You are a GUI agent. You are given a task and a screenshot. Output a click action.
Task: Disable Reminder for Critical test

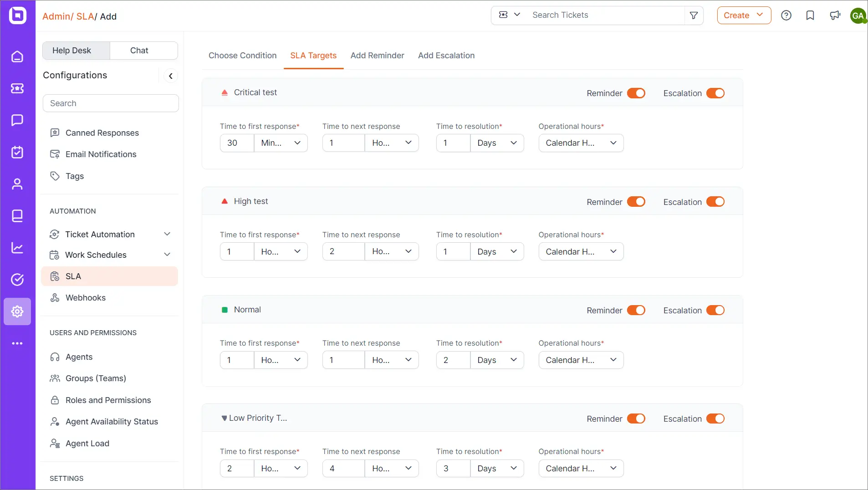pos(637,93)
